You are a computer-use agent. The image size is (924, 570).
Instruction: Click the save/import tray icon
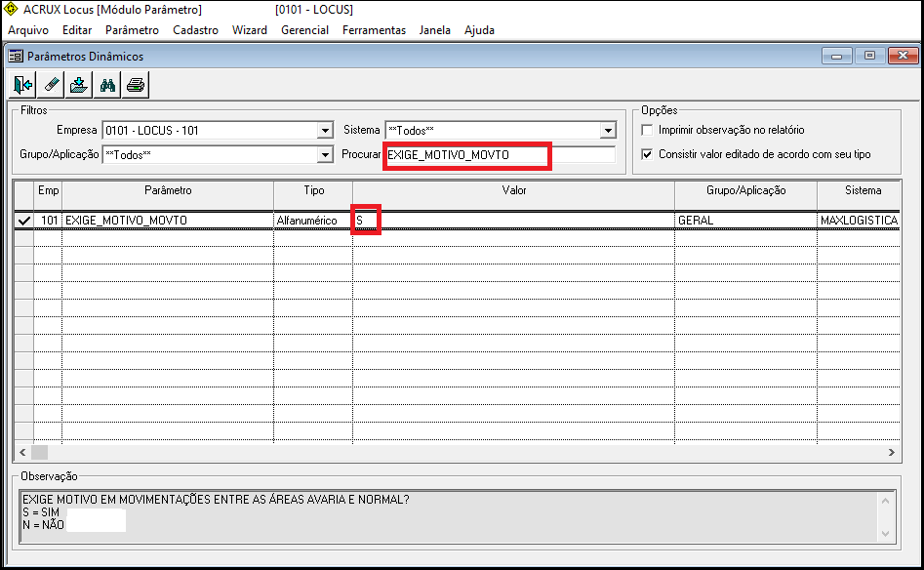pyautogui.click(x=80, y=85)
